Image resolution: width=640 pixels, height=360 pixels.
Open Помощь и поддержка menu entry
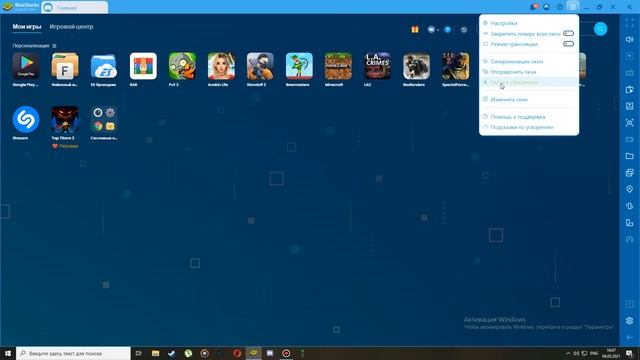[x=529, y=117]
